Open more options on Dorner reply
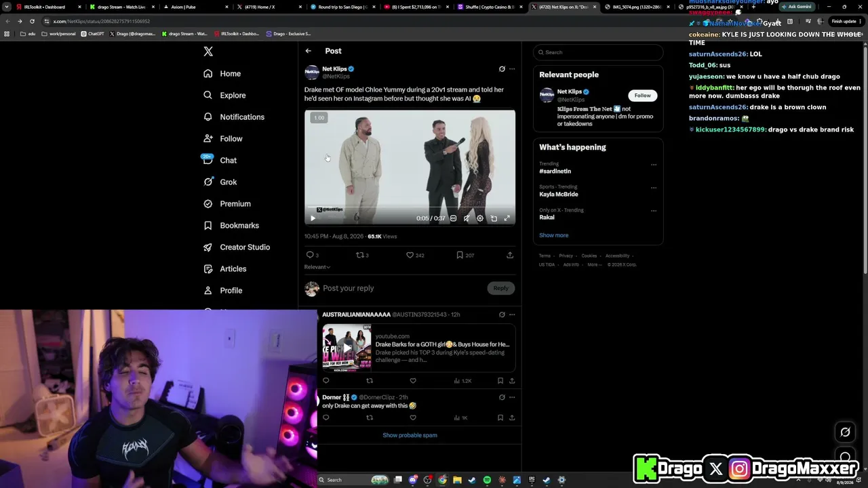 pos(512,397)
